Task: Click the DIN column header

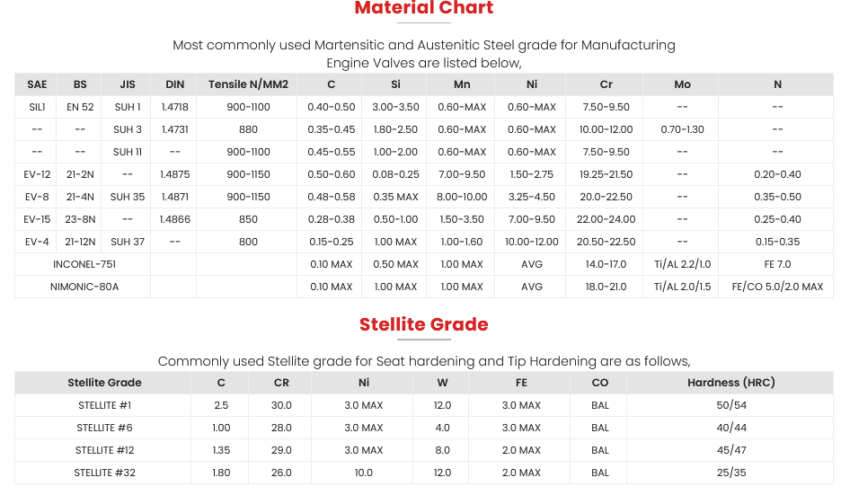Action: click(x=175, y=84)
